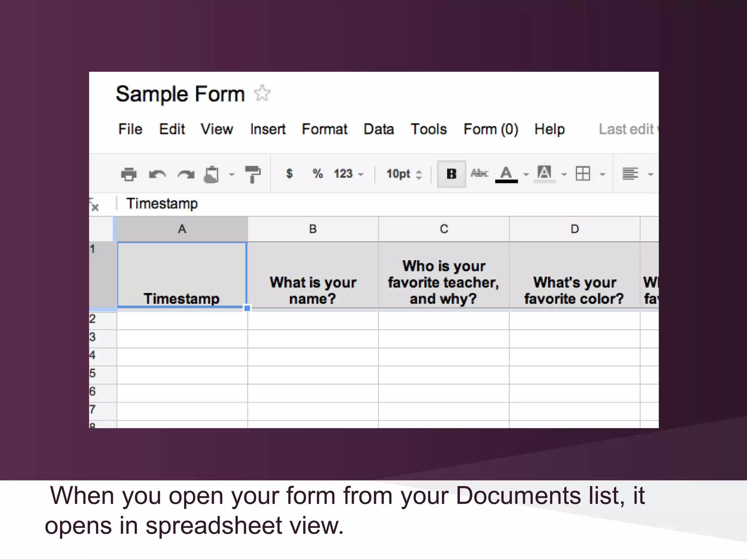Format cell as currency with dollar icon
The height and width of the screenshot is (560, 747).
[x=289, y=174]
